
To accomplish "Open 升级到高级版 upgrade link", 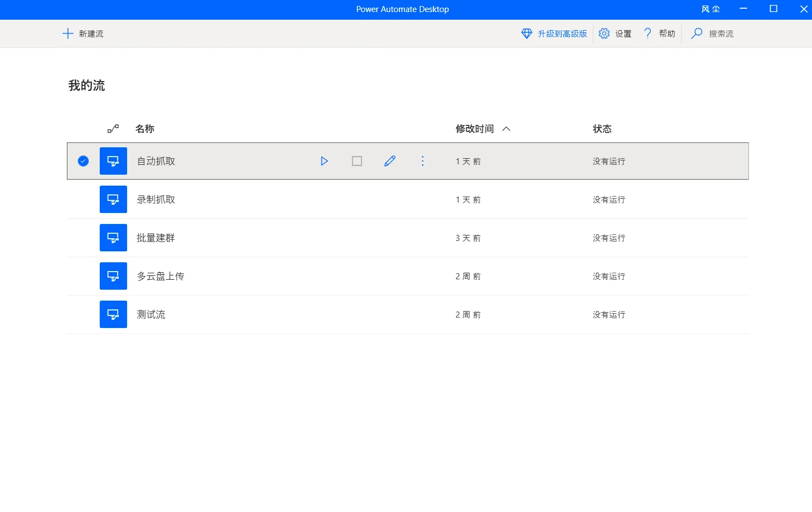I will point(562,33).
